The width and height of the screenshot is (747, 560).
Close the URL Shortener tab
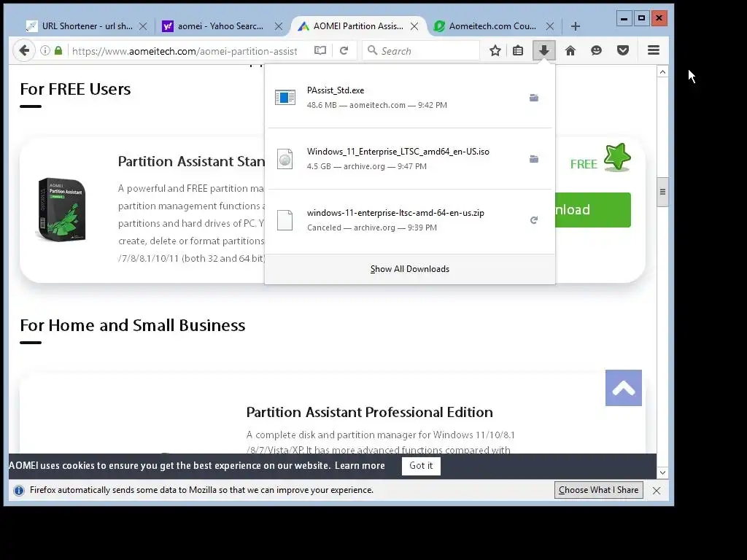point(142,26)
